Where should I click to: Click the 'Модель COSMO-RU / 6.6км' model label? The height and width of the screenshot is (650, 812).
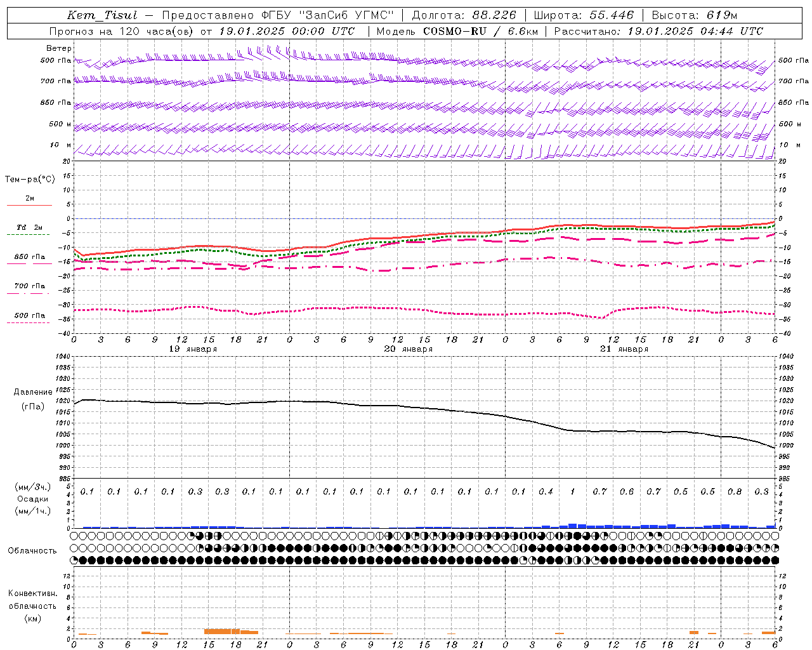457,31
